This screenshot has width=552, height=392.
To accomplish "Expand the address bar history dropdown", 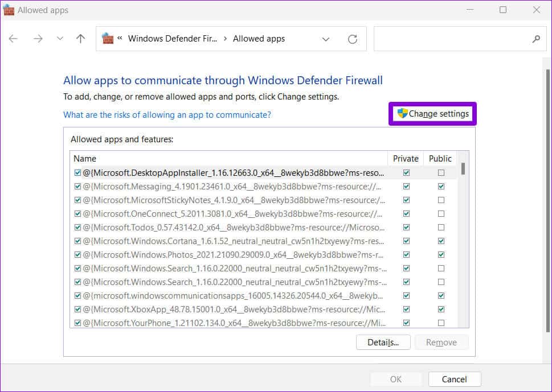I will 326,39.
